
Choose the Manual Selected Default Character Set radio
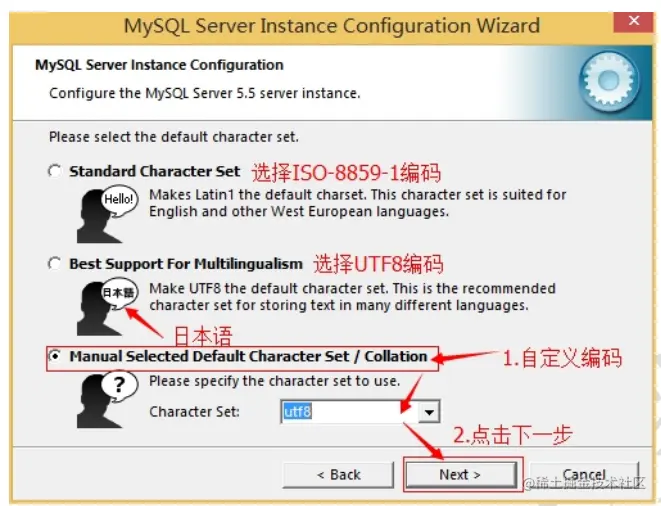point(54,356)
